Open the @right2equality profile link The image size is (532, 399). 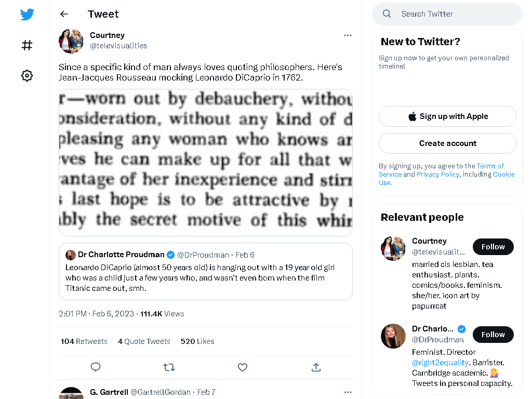click(440, 362)
